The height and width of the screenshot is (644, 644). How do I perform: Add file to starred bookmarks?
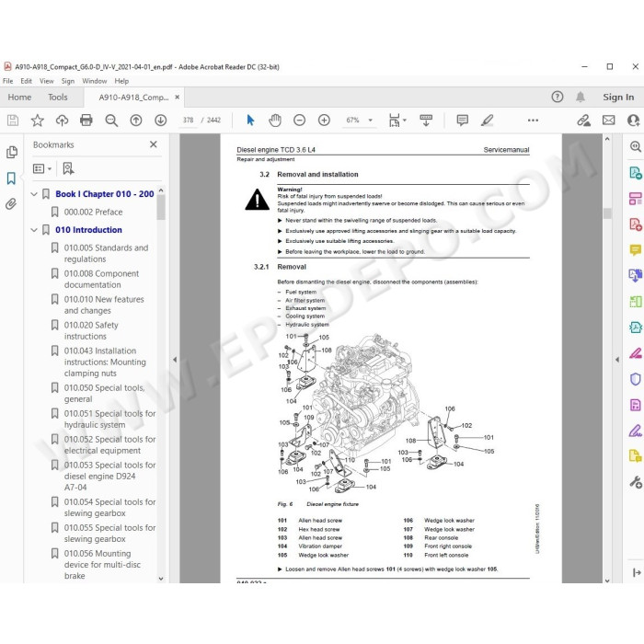pyautogui.click(x=38, y=121)
